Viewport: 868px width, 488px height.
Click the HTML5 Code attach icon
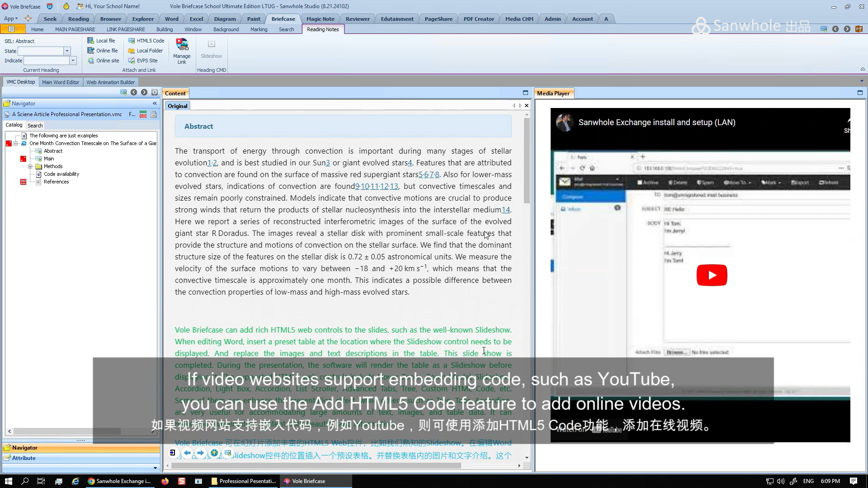[x=132, y=41]
